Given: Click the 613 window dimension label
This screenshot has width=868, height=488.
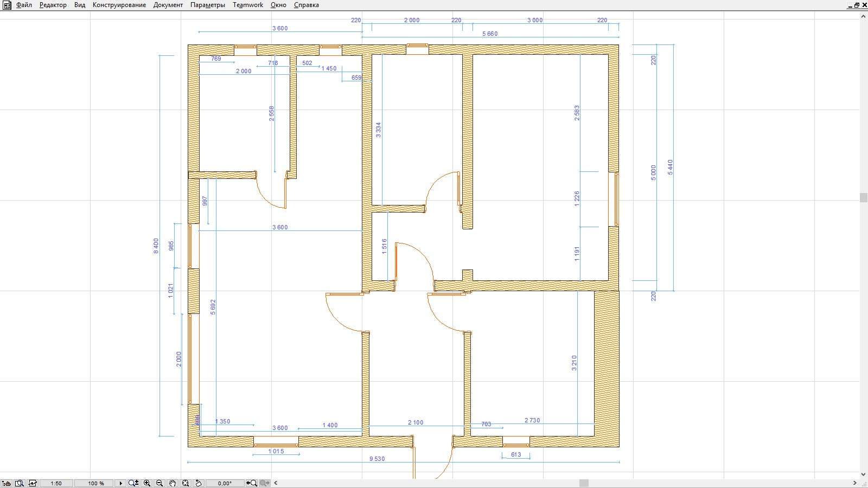Looking at the screenshot, I should click(516, 454).
